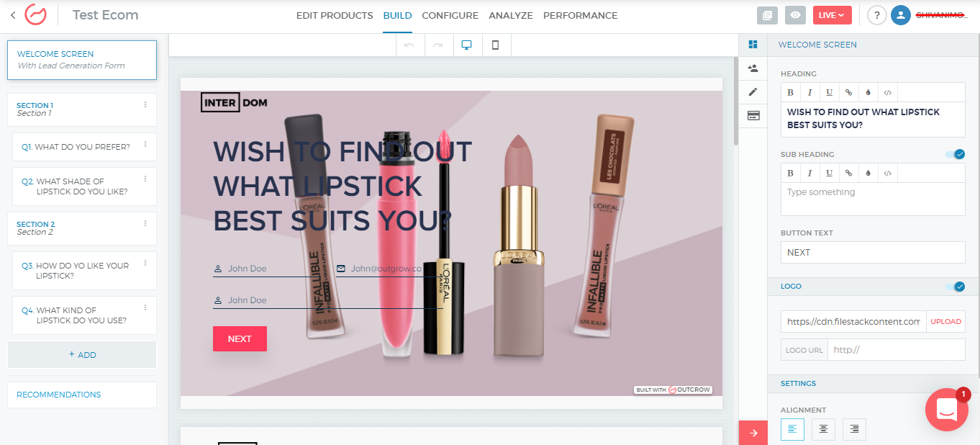
Task: Open code view in Sub Heading editor
Action: 888,173
